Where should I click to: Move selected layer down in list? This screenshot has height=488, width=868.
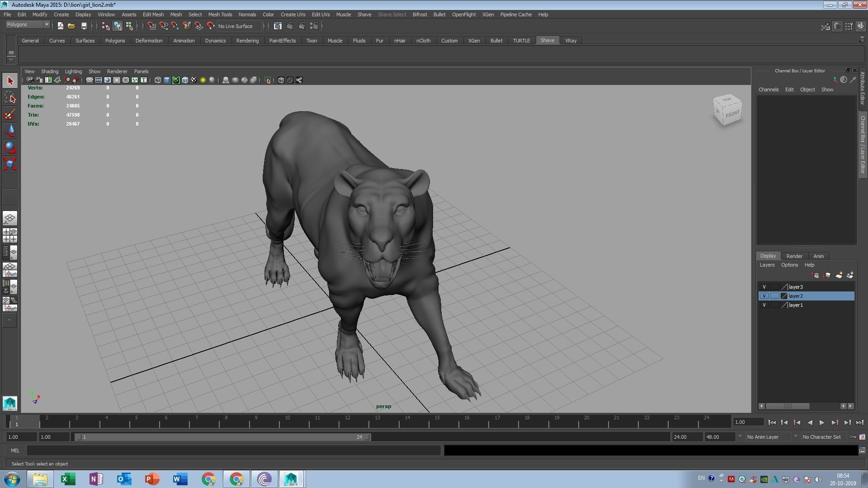tap(827, 275)
